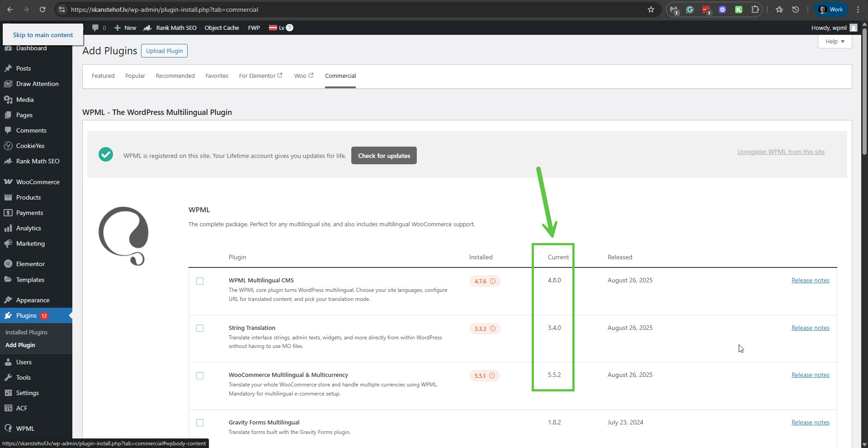Open the green K extension icon
Screen dimensions: 868x448
tap(739, 10)
